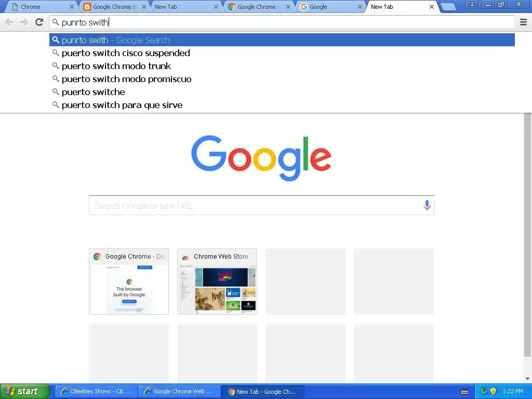Screen dimensions: 532x399
Task: Reload the current page
Action: pos(39,22)
